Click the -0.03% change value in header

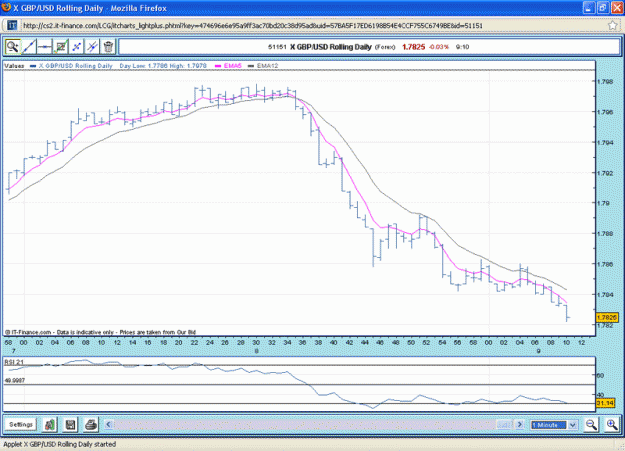tap(439, 47)
